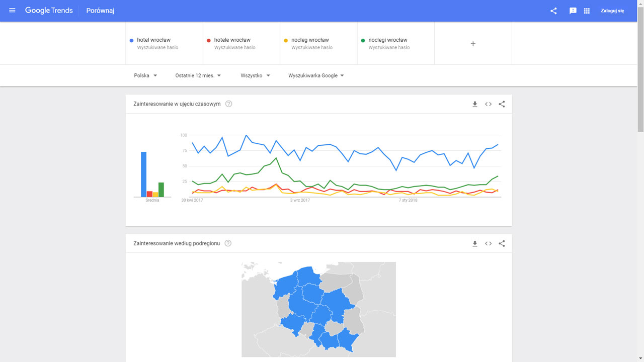Click the green average bar in Średnia
This screenshot has height=362, width=644.
[161, 190]
